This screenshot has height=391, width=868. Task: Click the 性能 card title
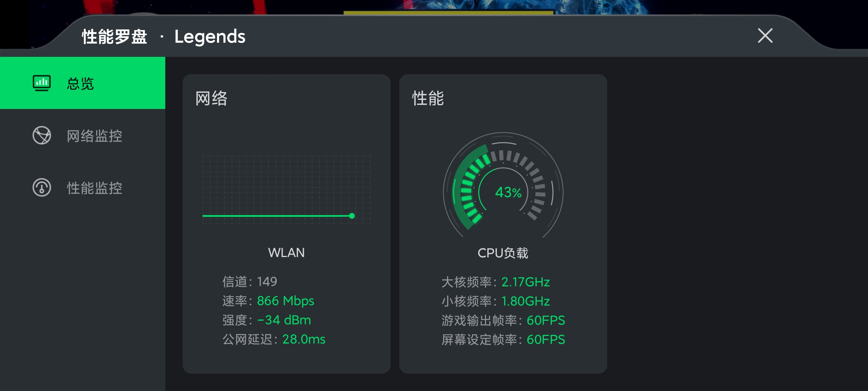428,98
